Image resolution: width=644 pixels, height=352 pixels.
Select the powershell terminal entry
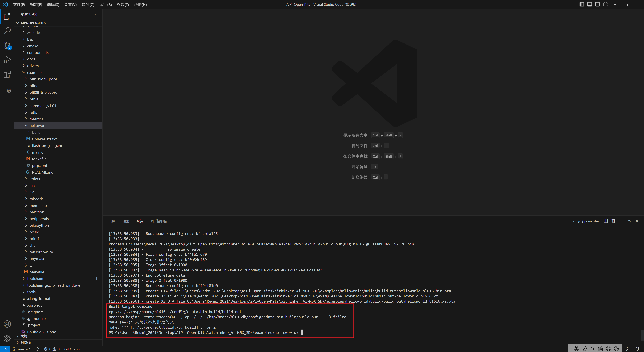click(589, 221)
